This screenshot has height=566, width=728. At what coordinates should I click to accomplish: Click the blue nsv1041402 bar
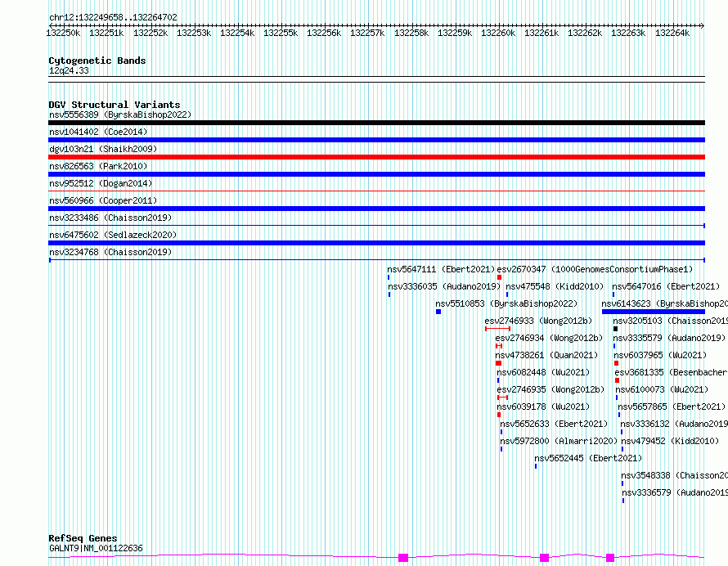click(x=376, y=140)
